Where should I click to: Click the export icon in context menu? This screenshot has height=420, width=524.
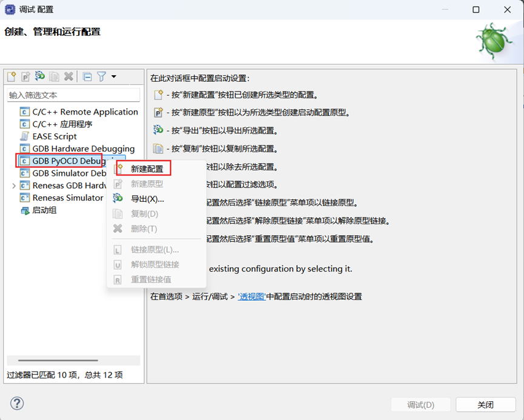coord(118,198)
